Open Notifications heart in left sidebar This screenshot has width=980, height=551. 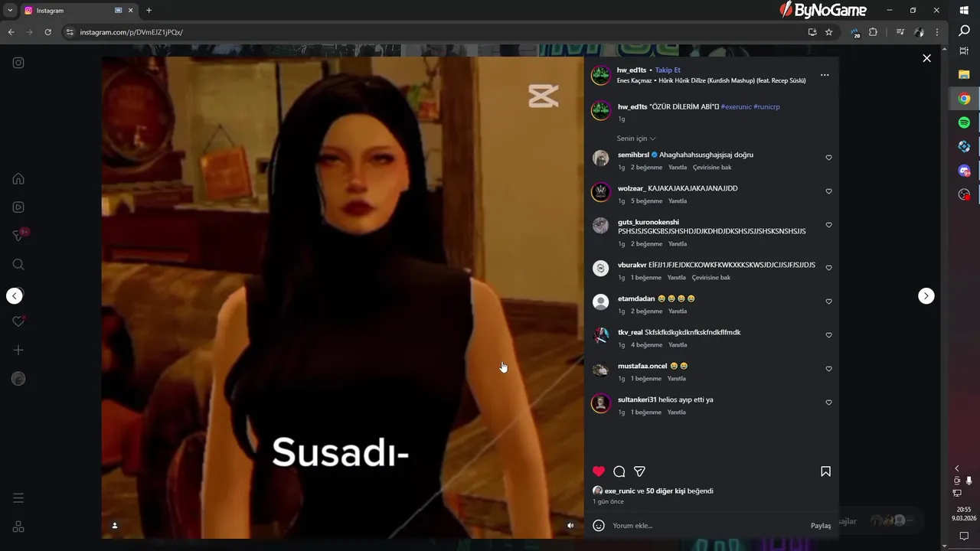[18, 321]
